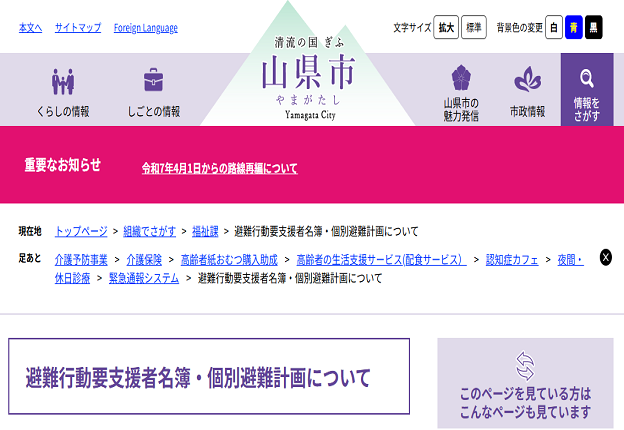Viewport: 624px width, 430px height.
Task: Open 情報をさがす magnifier search icon
Action: click(x=587, y=79)
